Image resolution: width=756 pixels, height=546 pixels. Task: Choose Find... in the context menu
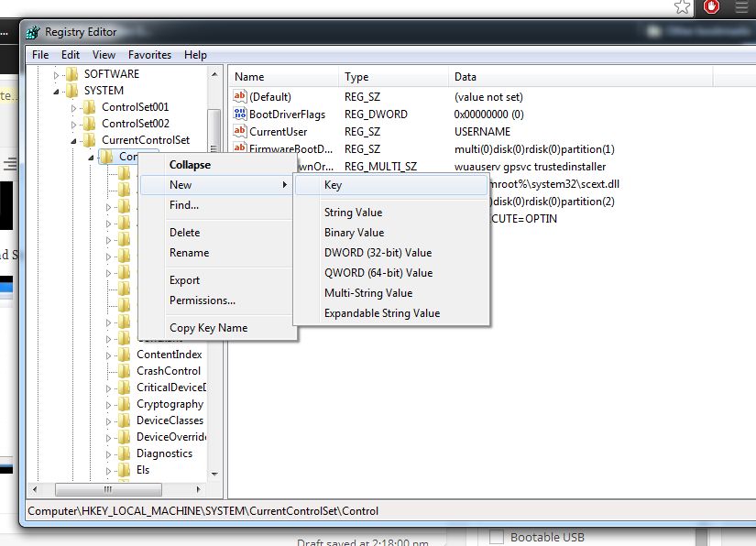[x=217, y=205]
